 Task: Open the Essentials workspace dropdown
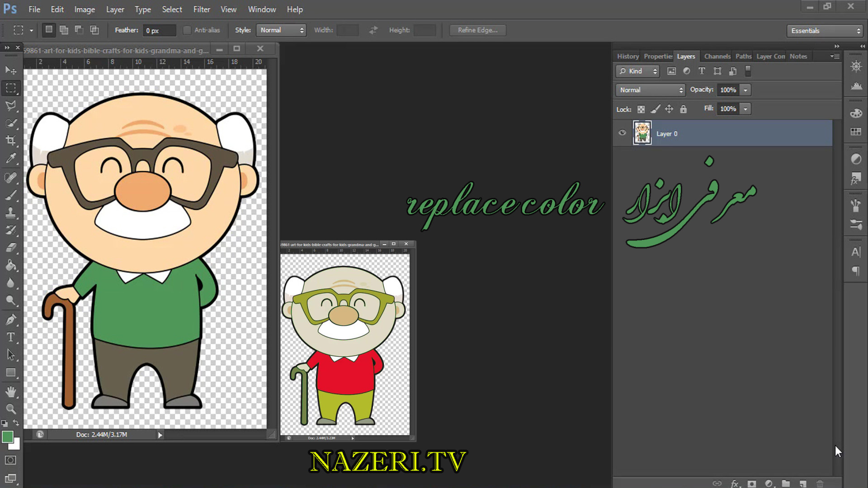click(825, 31)
